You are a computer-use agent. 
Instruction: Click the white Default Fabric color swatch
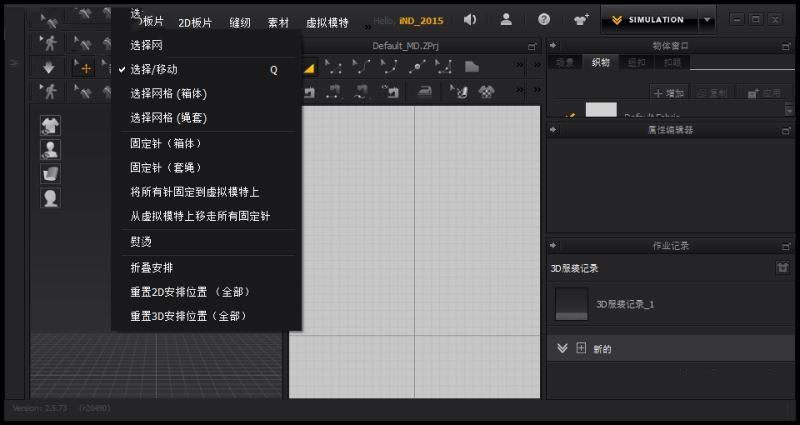click(601, 110)
